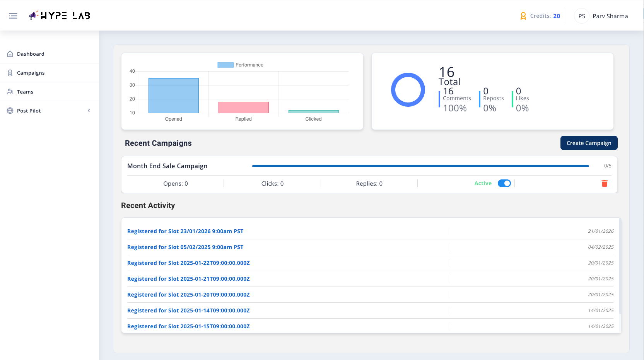The width and height of the screenshot is (644, 360).
Task: Collapse the Post Pilot section chevron
Action: pyautogui.click(x=89, y=111)
